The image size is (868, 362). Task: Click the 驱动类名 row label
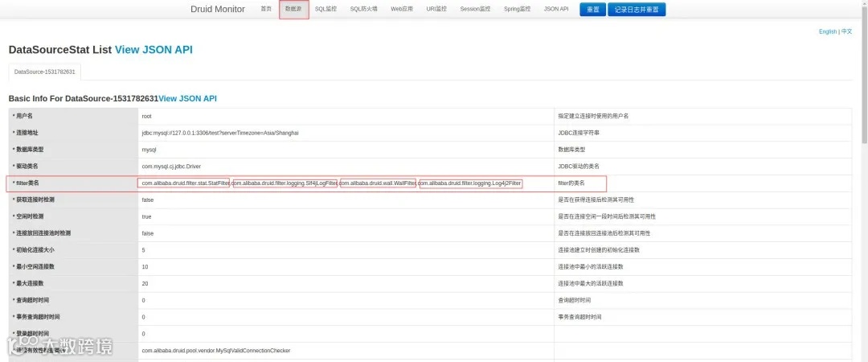26,167
